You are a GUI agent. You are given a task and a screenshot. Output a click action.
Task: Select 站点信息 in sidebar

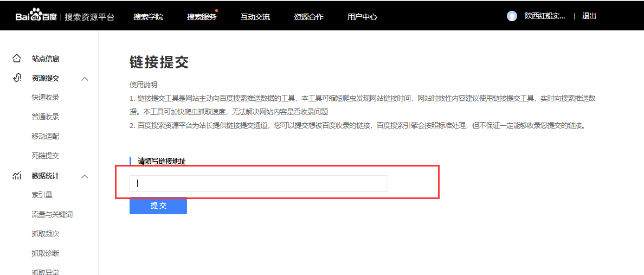pos(46,59)
